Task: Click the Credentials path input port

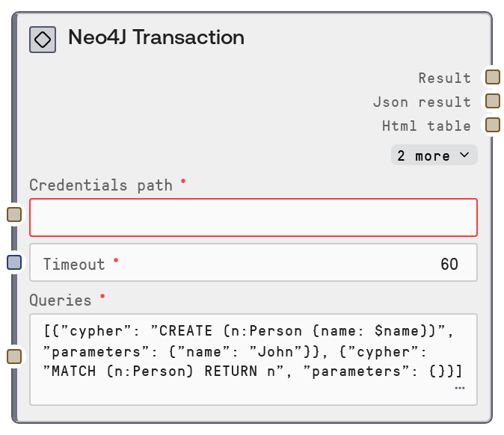Action: coord(14,215)
